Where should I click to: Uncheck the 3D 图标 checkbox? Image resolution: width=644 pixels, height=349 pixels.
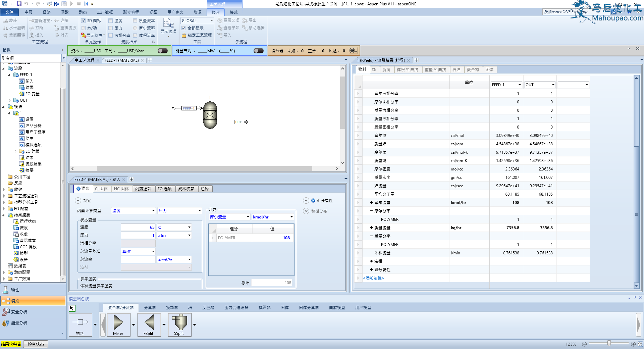tap(84, 21)
